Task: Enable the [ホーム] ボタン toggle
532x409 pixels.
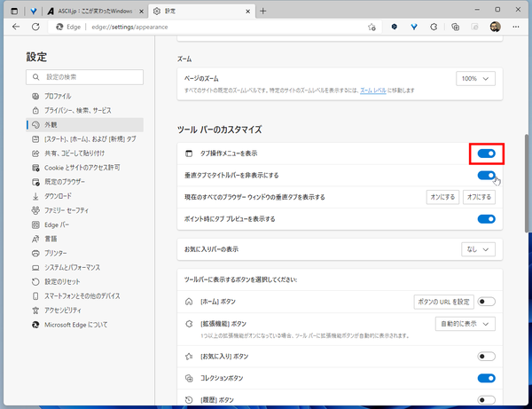Action: (486, 302)
